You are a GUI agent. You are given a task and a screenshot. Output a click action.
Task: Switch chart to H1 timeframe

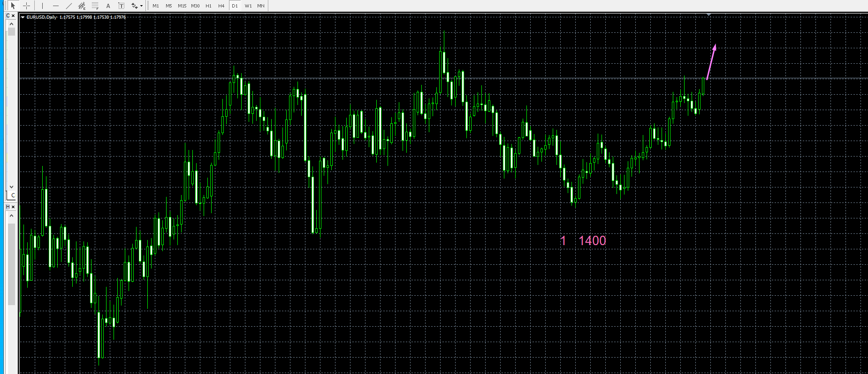209,6
